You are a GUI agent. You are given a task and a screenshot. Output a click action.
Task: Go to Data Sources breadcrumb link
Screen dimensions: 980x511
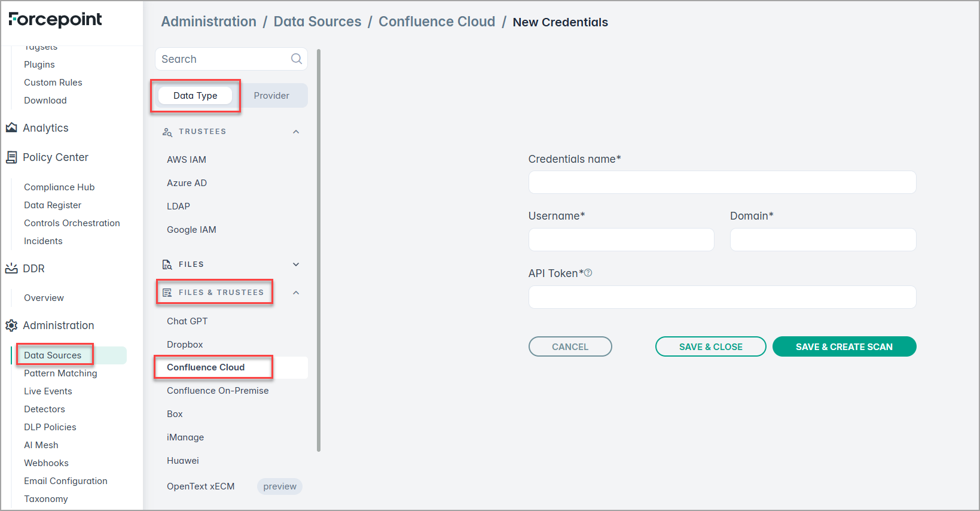click(x=317, y=22)
